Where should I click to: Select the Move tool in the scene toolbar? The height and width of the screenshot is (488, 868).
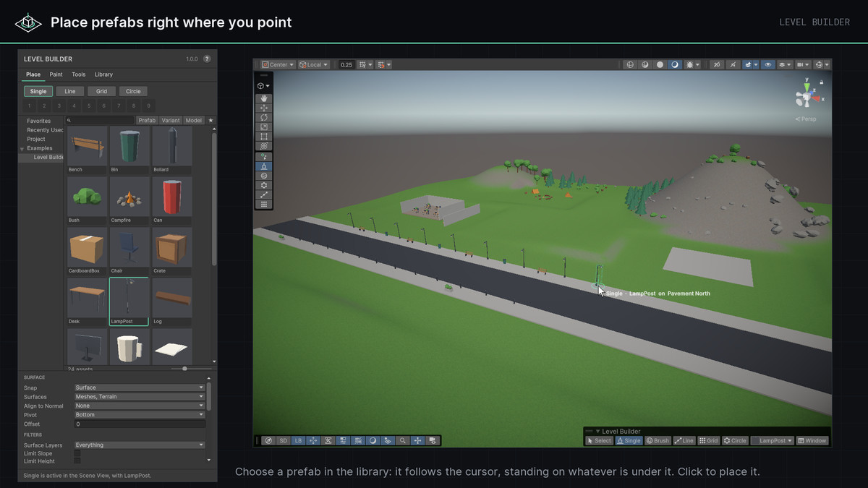click(x=264, y=108)
